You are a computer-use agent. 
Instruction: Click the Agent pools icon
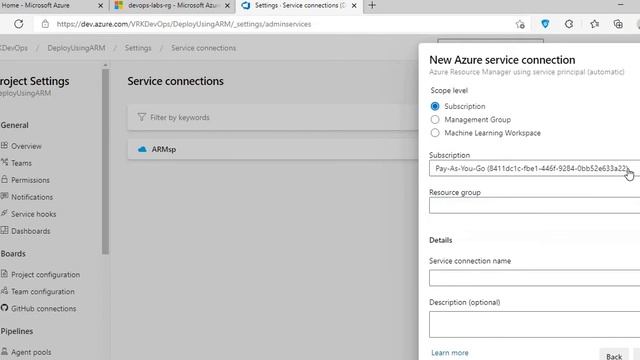coord(4,351)
